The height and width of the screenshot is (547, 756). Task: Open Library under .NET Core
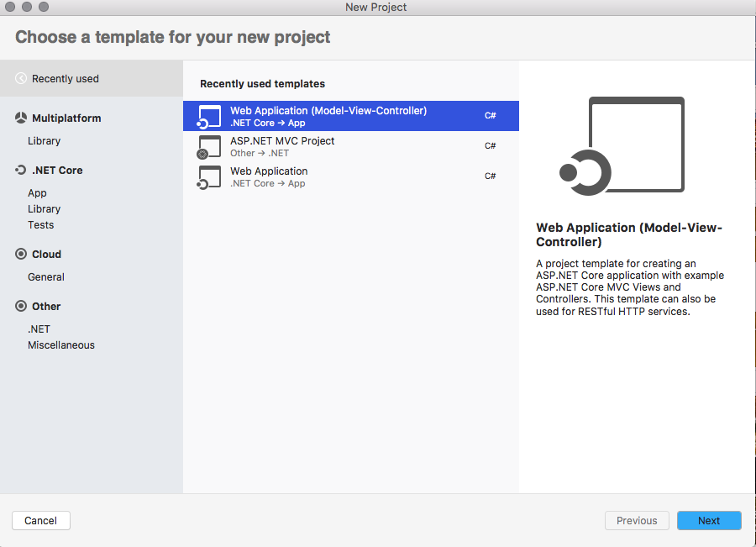click(44, 209)
